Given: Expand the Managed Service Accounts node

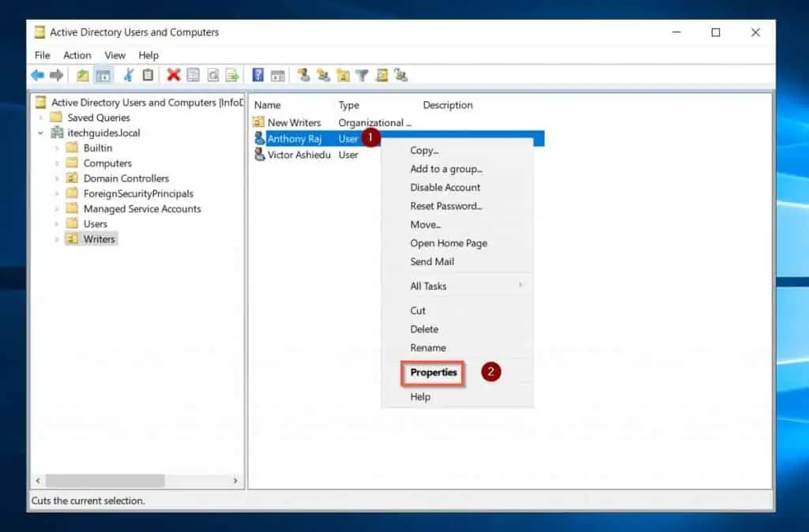Looking at the screenshot, I should pos(57,209).
